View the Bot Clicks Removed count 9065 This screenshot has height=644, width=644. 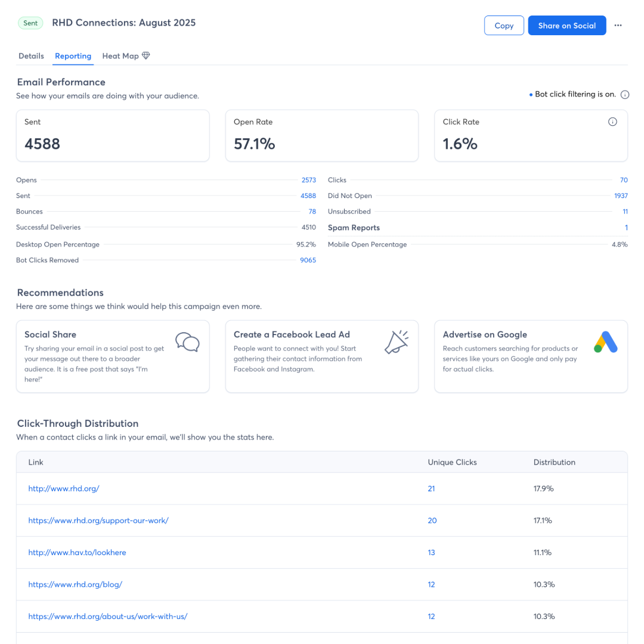pyautogui.click(x=308, y=259)
